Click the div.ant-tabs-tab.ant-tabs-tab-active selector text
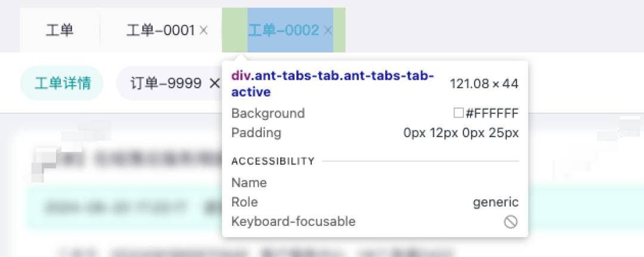Viewport: 644px width, 257px height. [333, 83]
